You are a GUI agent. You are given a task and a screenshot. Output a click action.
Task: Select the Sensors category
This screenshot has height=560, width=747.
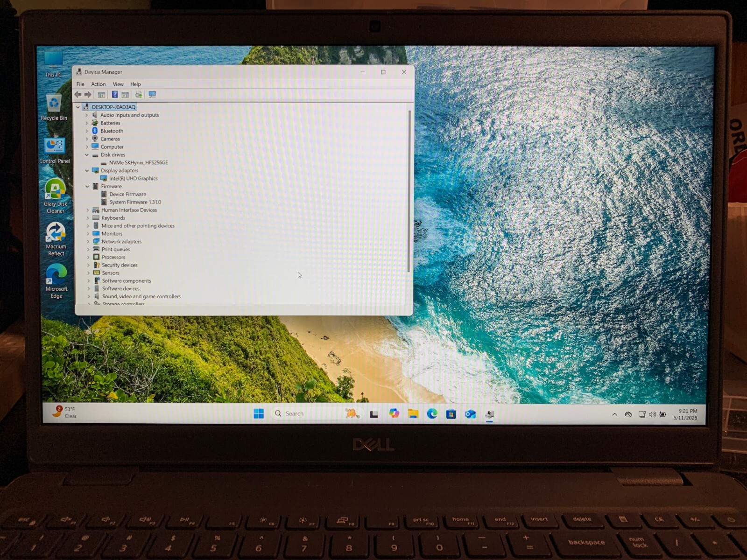106,273
